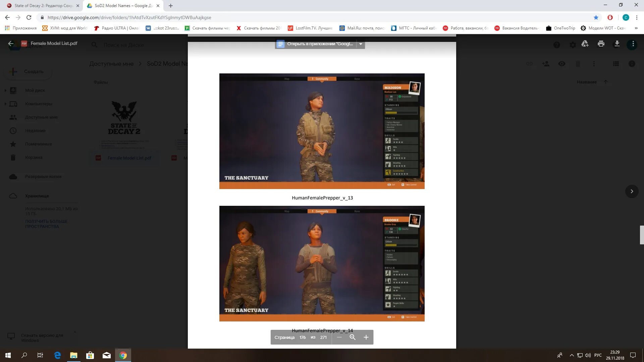The width and height of the screenshot is (644, 362).
Task: Open a new browser tab
Action: tap(171, 6)
